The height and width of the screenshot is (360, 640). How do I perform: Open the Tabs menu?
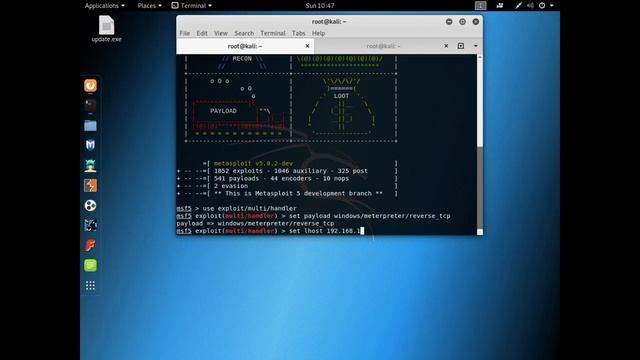298,33
